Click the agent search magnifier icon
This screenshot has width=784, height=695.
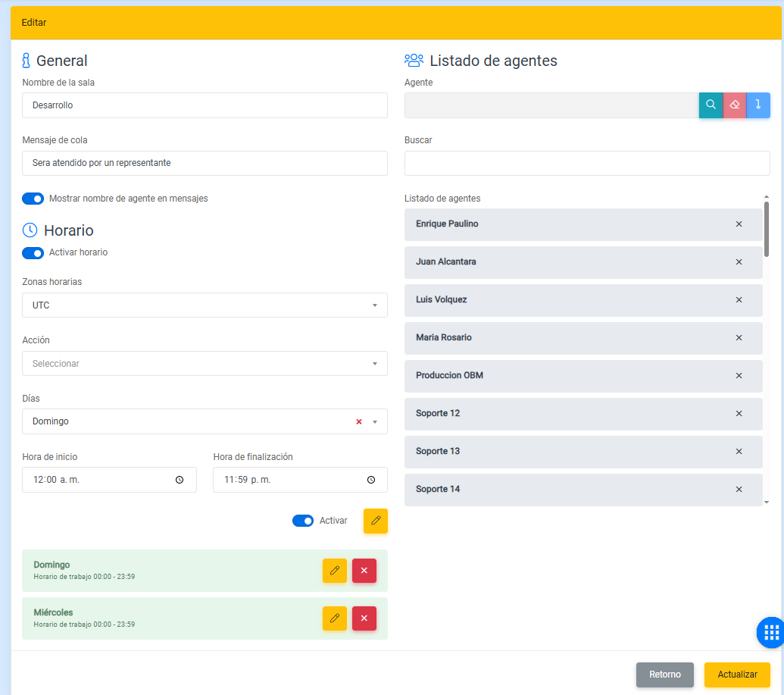tap(711, 105)
